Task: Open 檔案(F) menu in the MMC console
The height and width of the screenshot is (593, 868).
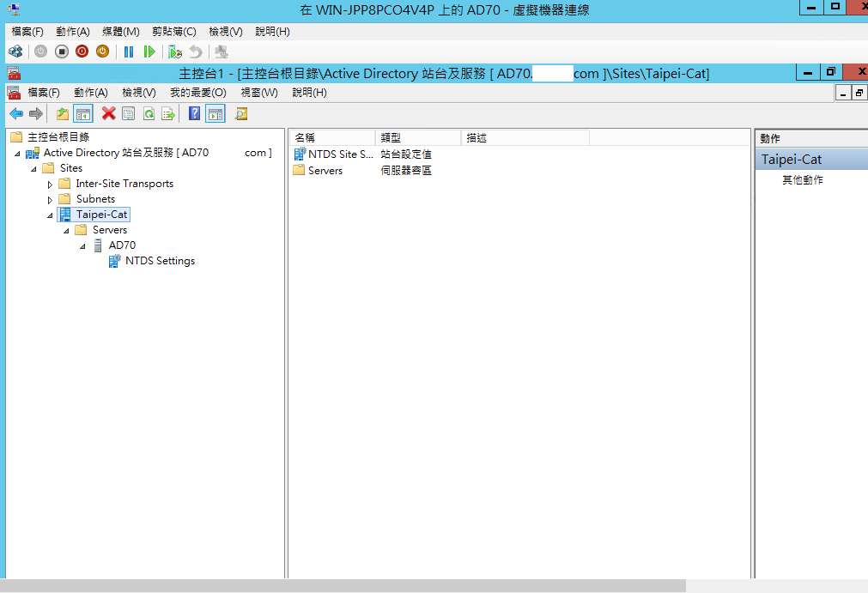Action: coord(44,93)
